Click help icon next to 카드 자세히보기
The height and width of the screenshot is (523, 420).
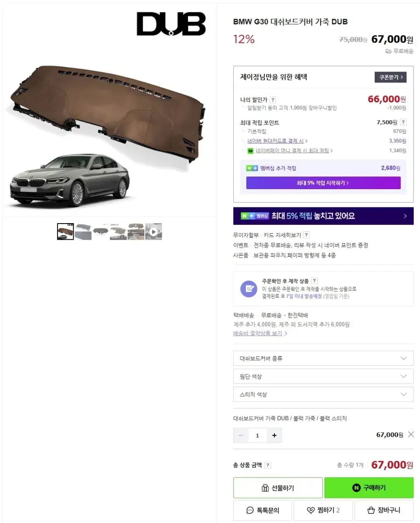(x=306, y=235)
